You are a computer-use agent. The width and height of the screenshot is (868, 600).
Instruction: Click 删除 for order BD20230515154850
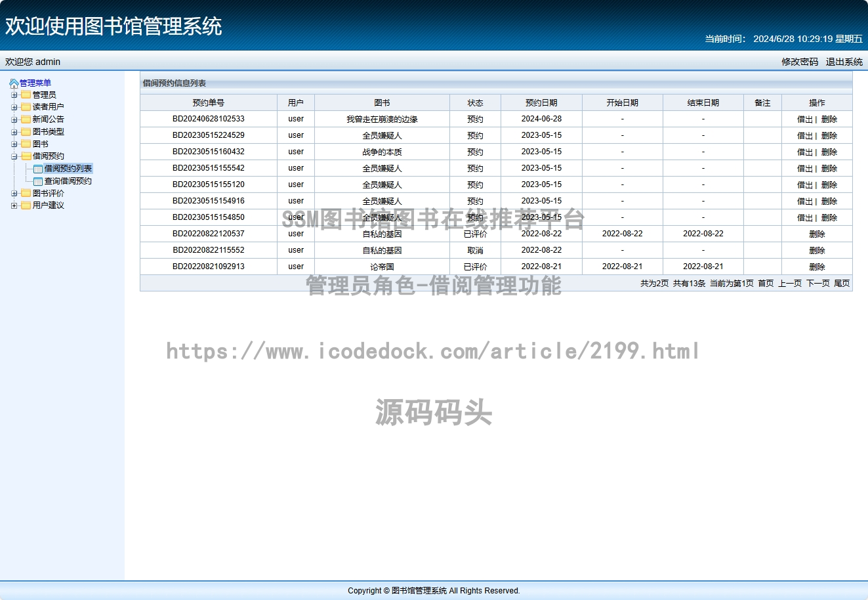pos(829,218)
